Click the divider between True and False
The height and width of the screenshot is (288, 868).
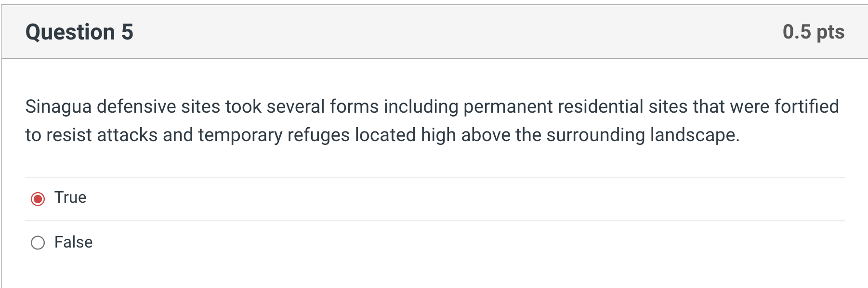(434, 220)
